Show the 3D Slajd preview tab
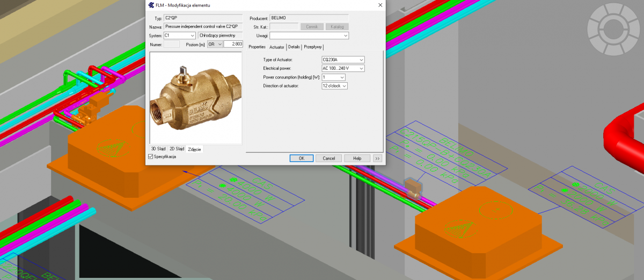This screenshot has width=644, height=280. [x=158, y=148]
